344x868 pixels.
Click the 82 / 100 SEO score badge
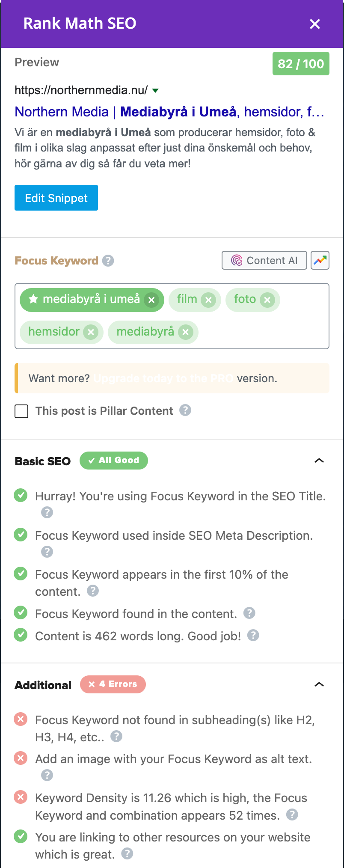[301, 64]
